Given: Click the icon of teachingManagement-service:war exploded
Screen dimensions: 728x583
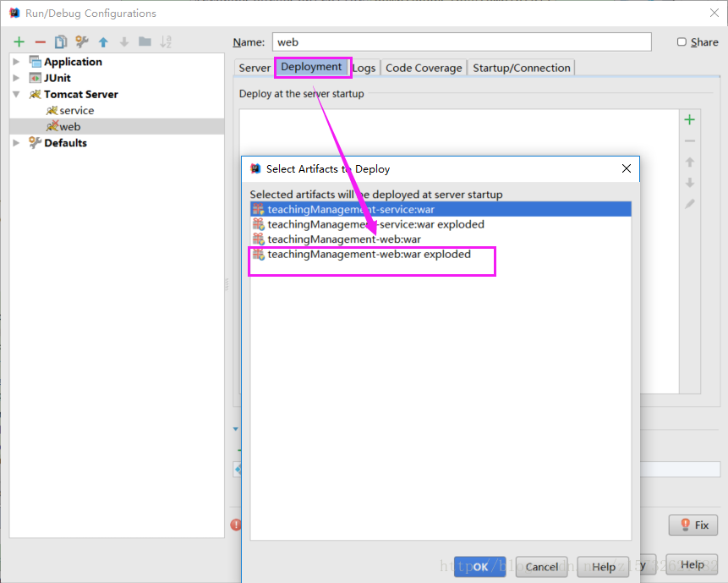Looking at the screenshot, I should [259, 224].
